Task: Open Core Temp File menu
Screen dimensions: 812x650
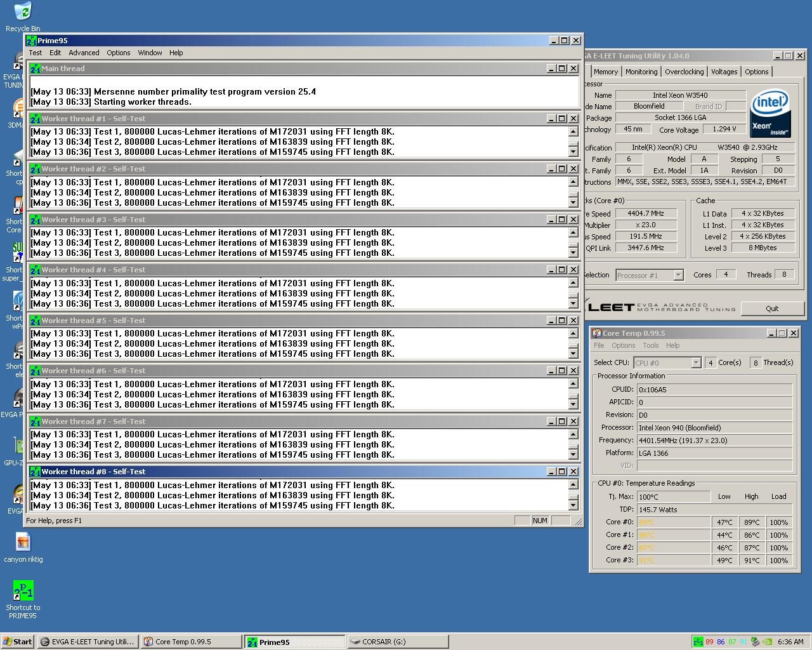Action: coord(599,345)
